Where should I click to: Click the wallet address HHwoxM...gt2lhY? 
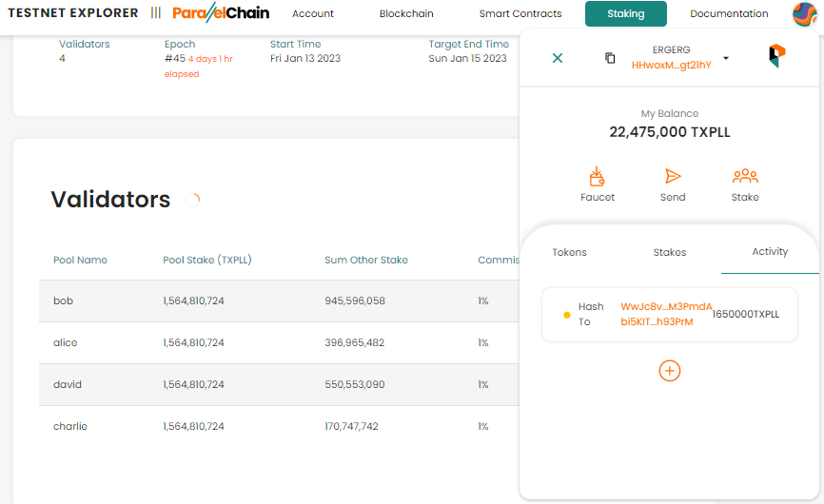pos(671,65)
